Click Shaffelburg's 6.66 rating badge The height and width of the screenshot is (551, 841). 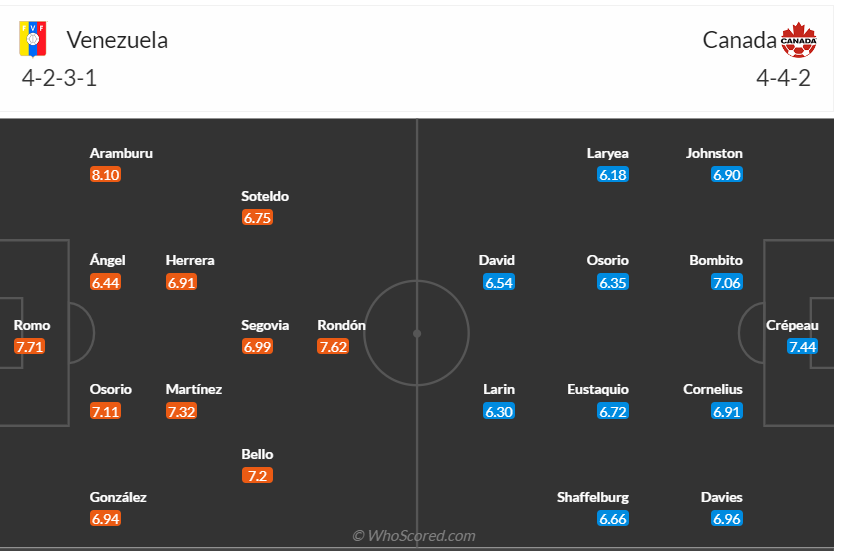613,518
